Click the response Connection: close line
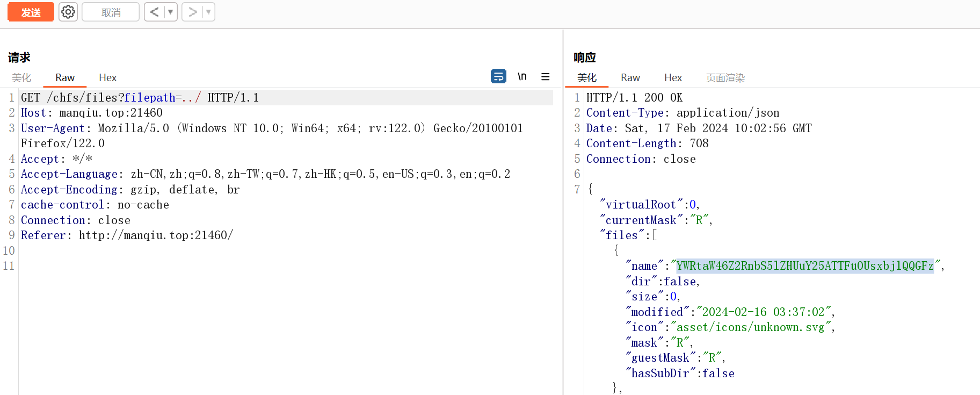Screen dimensions: 980x395 pos(641,159)
